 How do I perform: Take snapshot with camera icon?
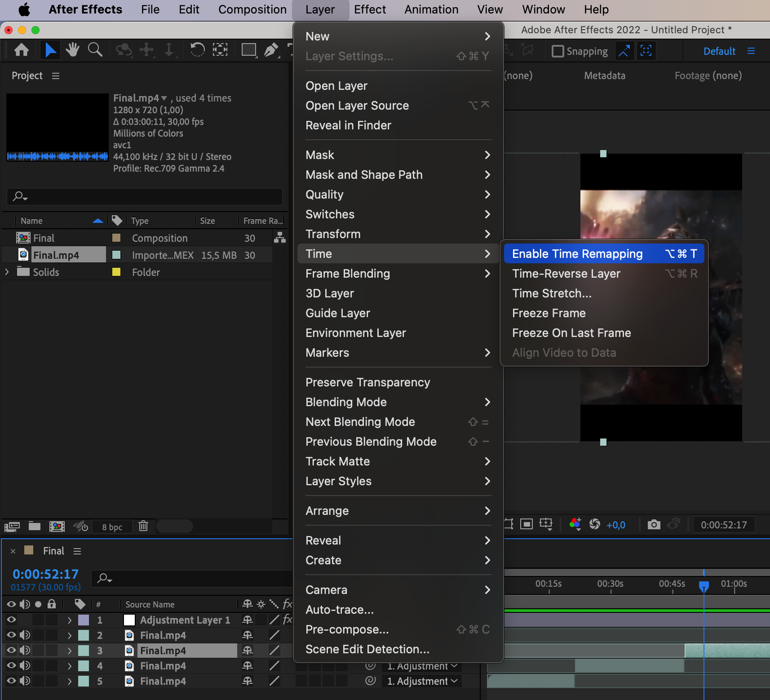click(x=654, y=524)
